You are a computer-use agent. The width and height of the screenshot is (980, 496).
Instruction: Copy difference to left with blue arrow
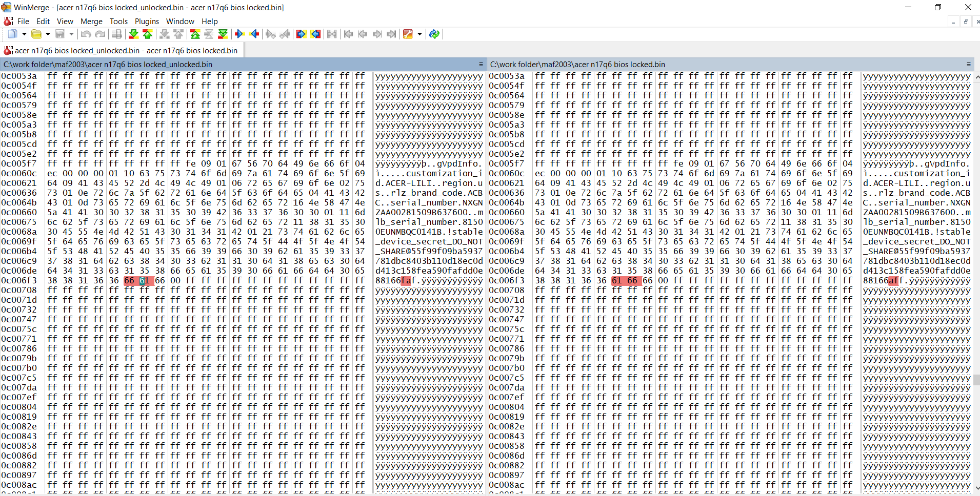click(x=254, y=34)
